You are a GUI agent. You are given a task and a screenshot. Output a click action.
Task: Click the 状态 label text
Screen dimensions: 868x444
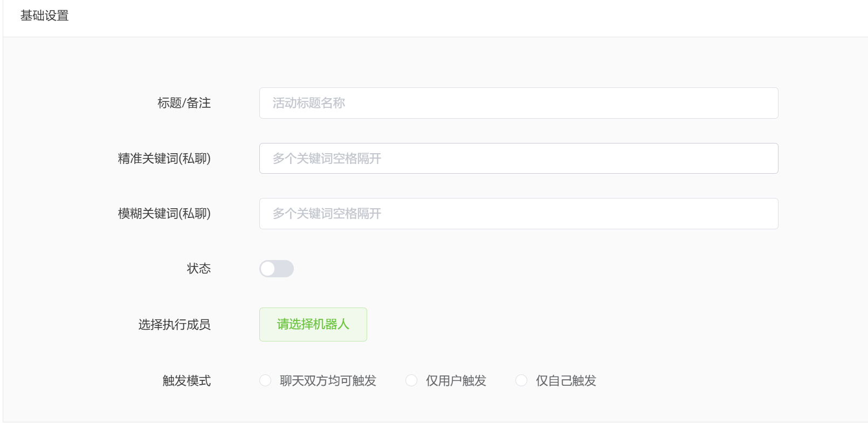tap(199, 269)
